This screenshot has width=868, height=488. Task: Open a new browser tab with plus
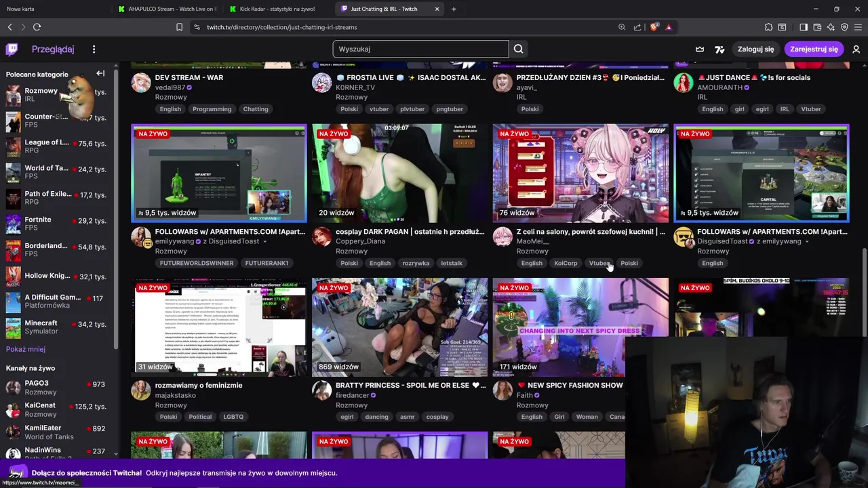tap(454, 9)
